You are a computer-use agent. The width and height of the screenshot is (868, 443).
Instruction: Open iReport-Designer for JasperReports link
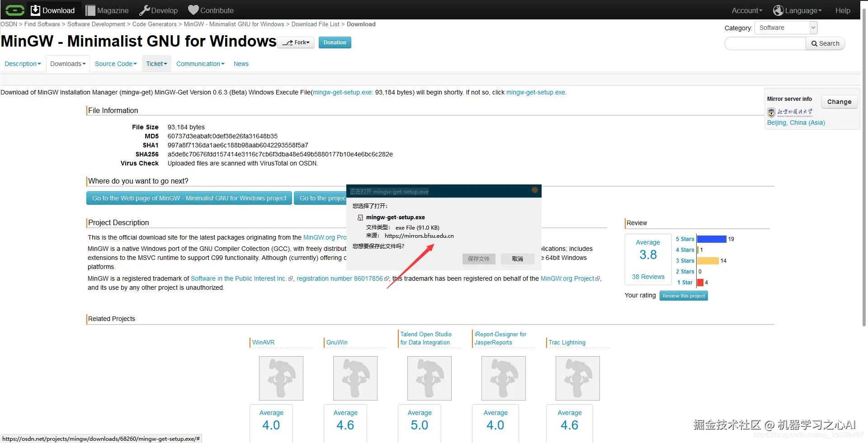(x=500, y=338)
